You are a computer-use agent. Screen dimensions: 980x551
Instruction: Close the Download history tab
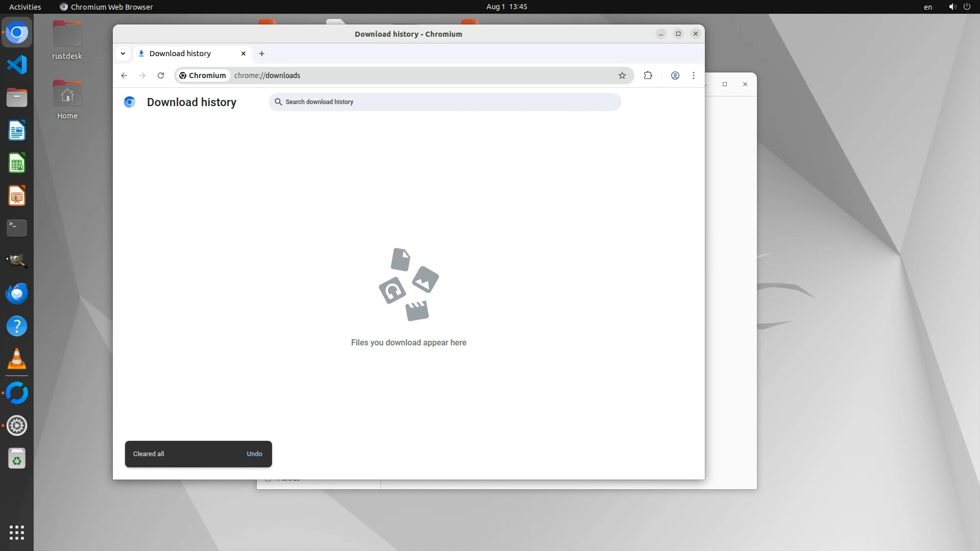(243, 54)
